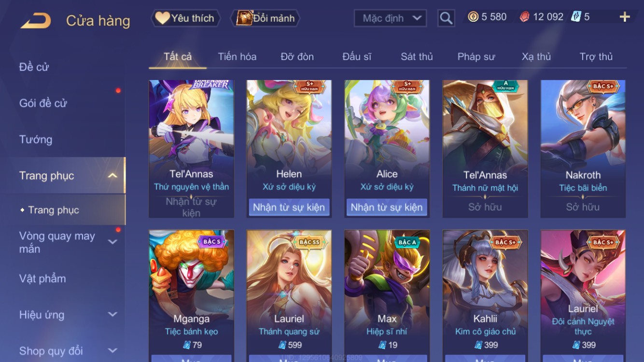
Task: Open Yêu thích heart favorites
Action: pyautogui.click(x=185, y=18)
